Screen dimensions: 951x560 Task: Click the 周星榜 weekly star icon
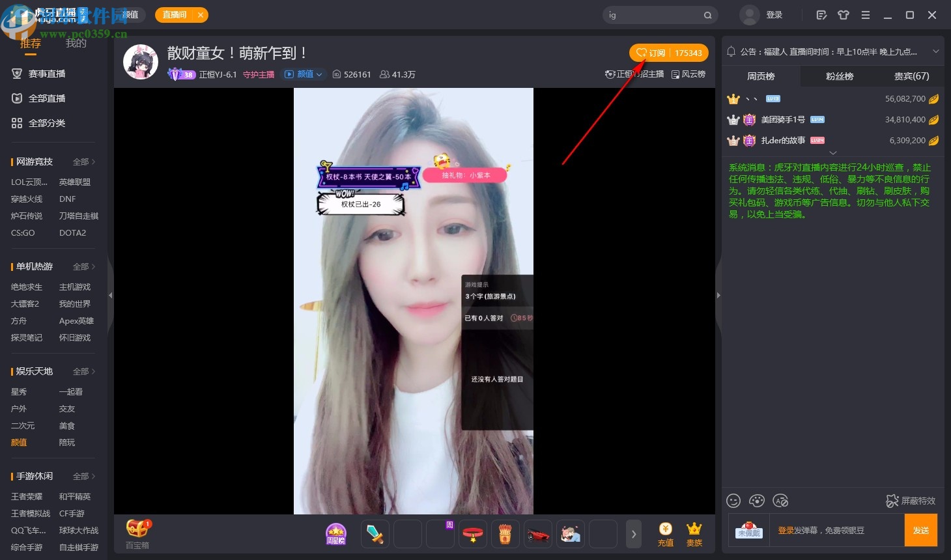[336, 533]
